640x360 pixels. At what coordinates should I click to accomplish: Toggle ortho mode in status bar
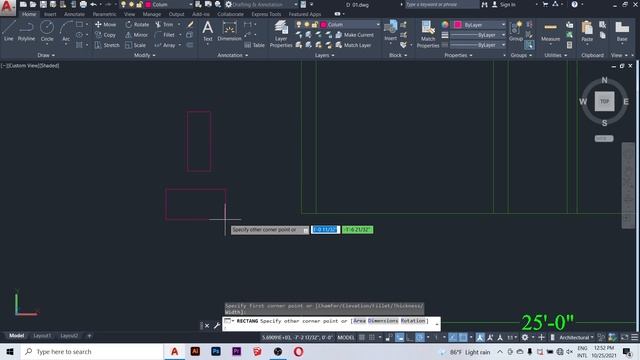410,337
